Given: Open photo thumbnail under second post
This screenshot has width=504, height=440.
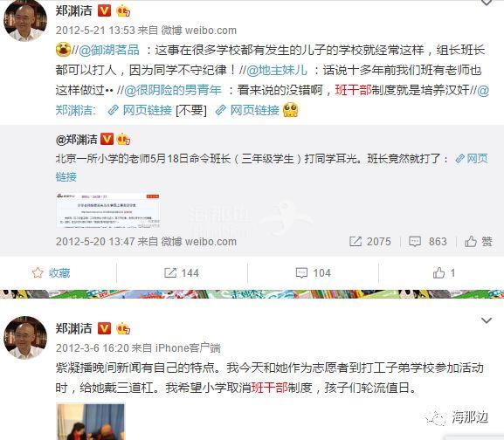Looking at the screenshot, I should point(90,422).
